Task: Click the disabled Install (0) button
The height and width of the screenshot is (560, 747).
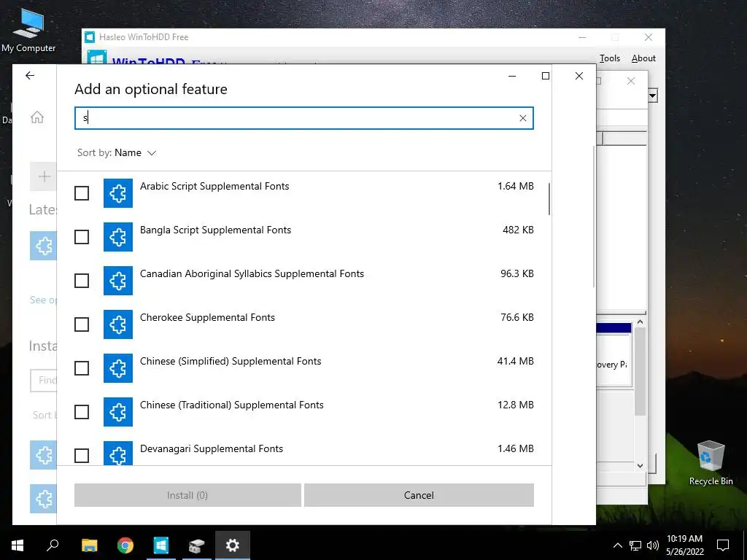Action: click(187, 495)
